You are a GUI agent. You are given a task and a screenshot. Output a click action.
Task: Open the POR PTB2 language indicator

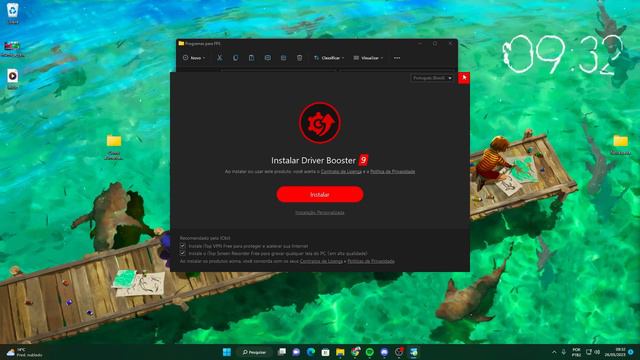click(x=576, y=352)
